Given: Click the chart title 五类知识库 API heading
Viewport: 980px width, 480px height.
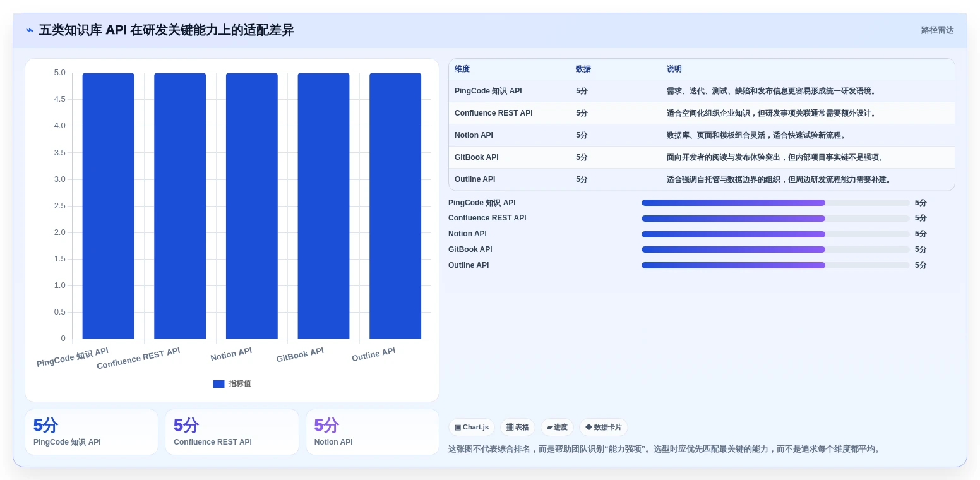Looking at the screenshot, I should 167,30.
